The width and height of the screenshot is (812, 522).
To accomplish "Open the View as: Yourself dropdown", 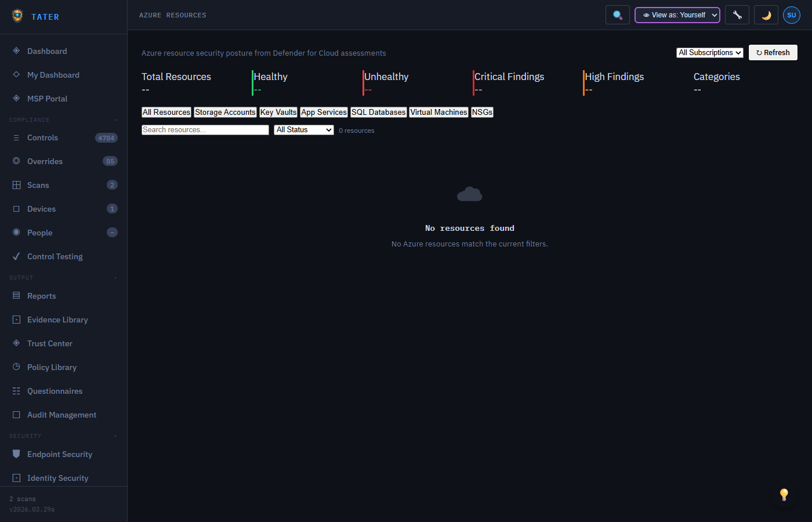I will (x=677, y=15).
